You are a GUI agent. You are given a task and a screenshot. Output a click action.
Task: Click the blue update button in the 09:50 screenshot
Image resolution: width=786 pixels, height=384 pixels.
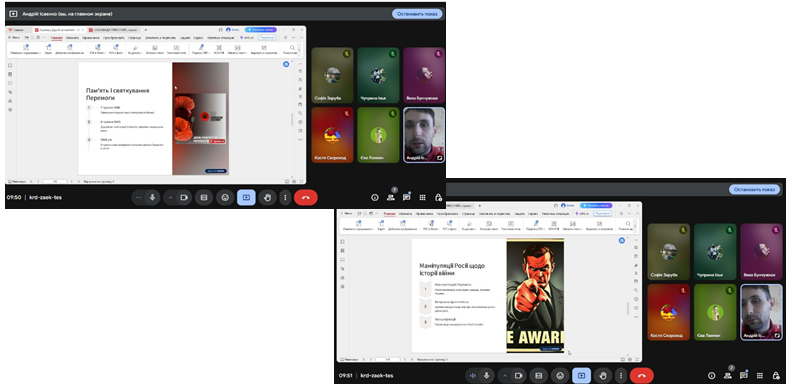click(260, 30)
